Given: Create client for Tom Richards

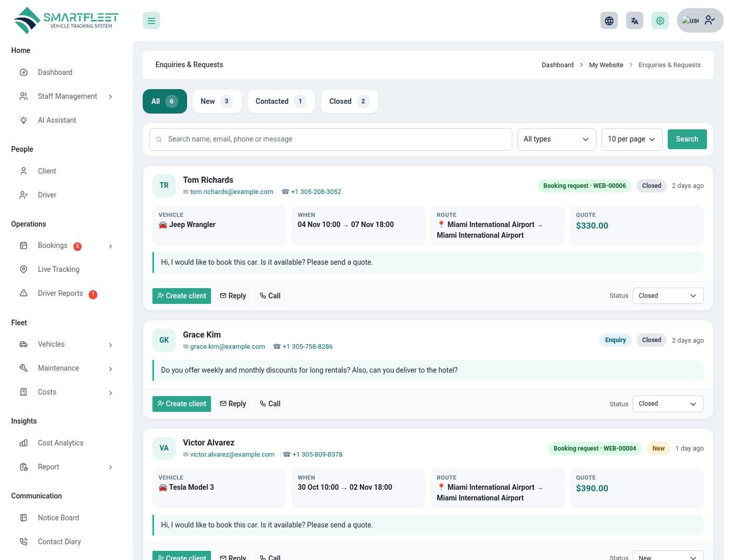Looking at the screenshot, I should [181, 296].
